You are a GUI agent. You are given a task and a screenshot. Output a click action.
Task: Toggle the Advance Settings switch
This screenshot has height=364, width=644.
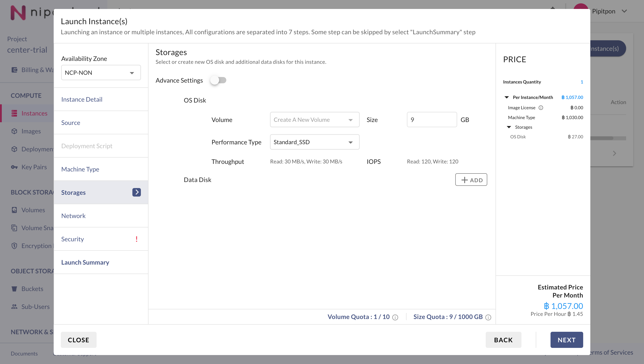218,80
